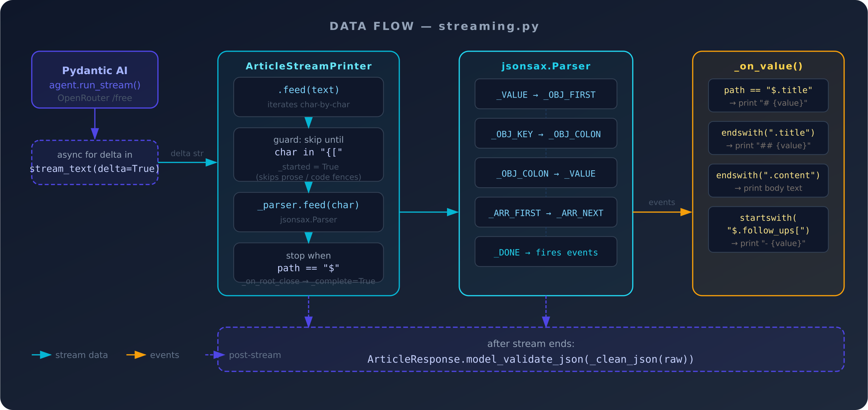Click 'ArticleResponse.model_validate_json(_clean_json(raw))' code
The height and width of the screenshot is (410, 868).
(x=531, y=359)
